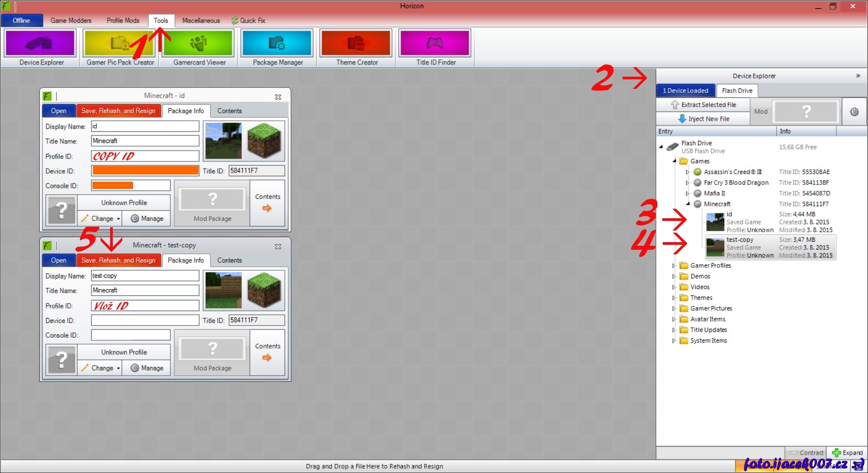Click Profile ID field in test-copy window
868x473 pixels.
pos(145,306)
